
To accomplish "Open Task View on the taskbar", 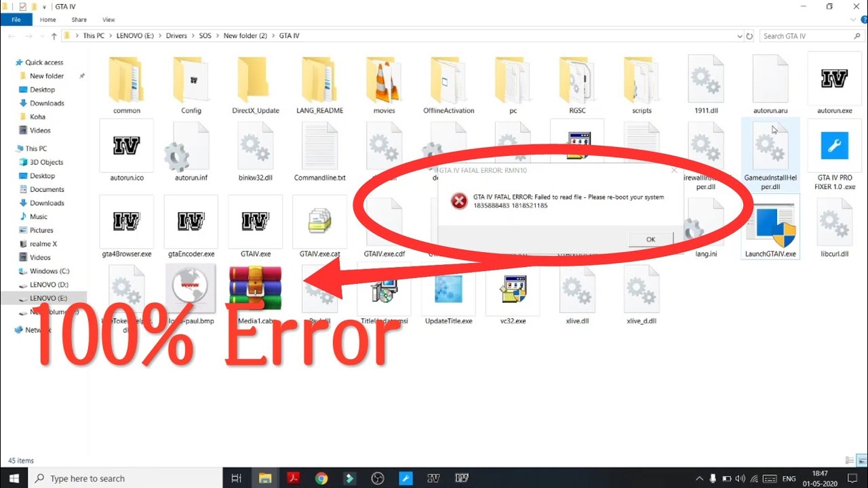I will 236,478.
